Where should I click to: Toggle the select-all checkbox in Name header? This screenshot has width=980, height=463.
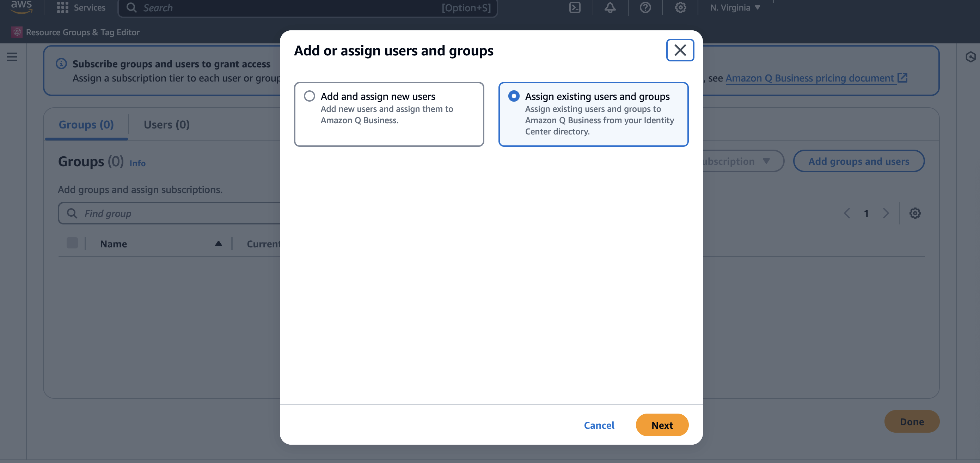pyautogui.click(x=72, y=243)
